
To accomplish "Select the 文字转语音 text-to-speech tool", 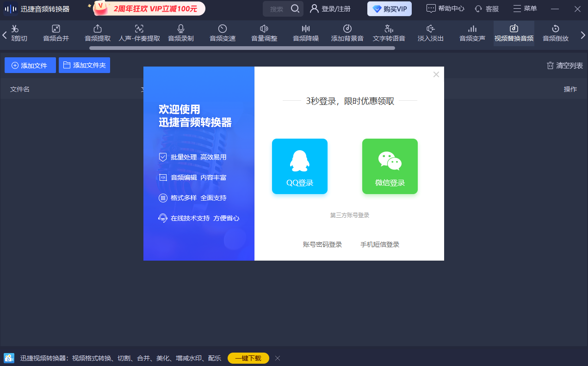I will point(389,33).
